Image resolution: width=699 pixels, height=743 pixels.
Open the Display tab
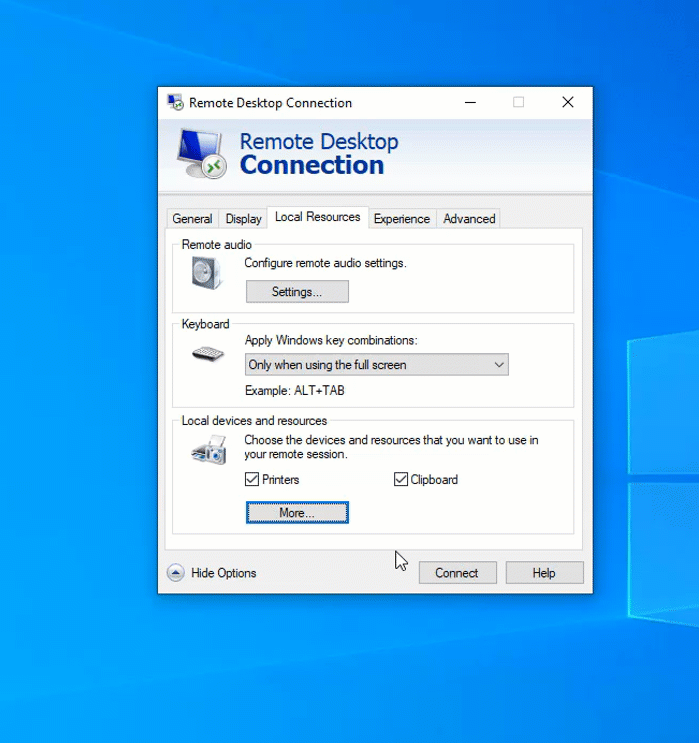(243, 218)
